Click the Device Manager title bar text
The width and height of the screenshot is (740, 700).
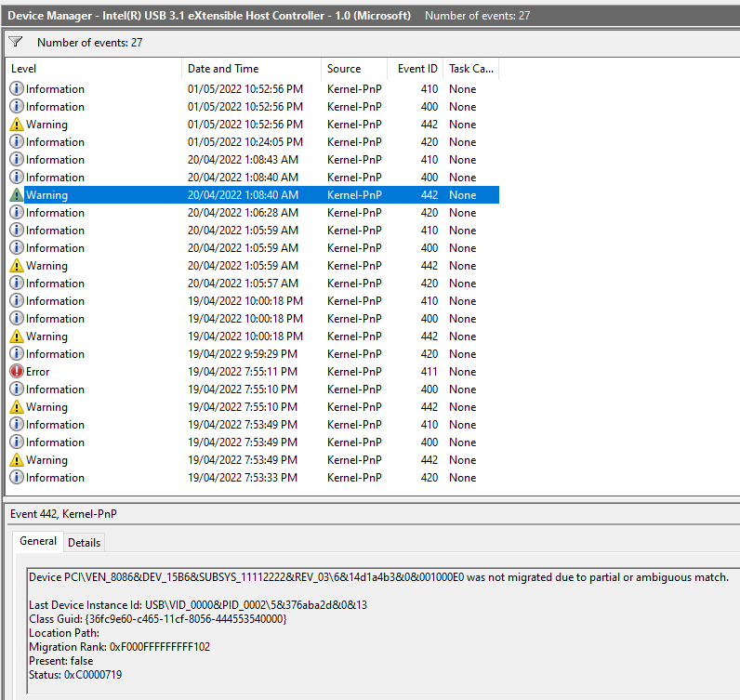(x=209, y=16)
